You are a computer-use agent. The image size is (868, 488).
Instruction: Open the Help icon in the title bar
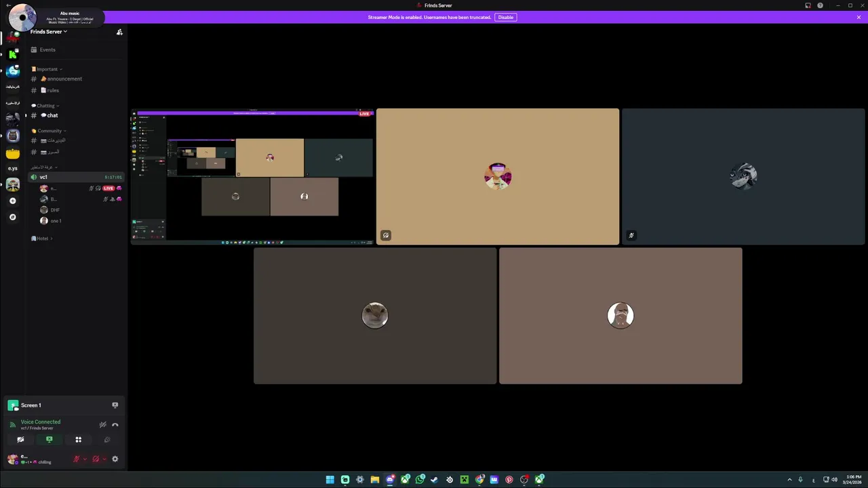[x=820, y=5]
